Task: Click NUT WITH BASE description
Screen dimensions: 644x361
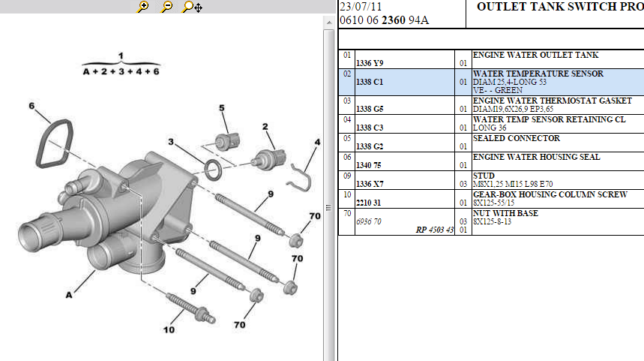Action: point(505,213)
